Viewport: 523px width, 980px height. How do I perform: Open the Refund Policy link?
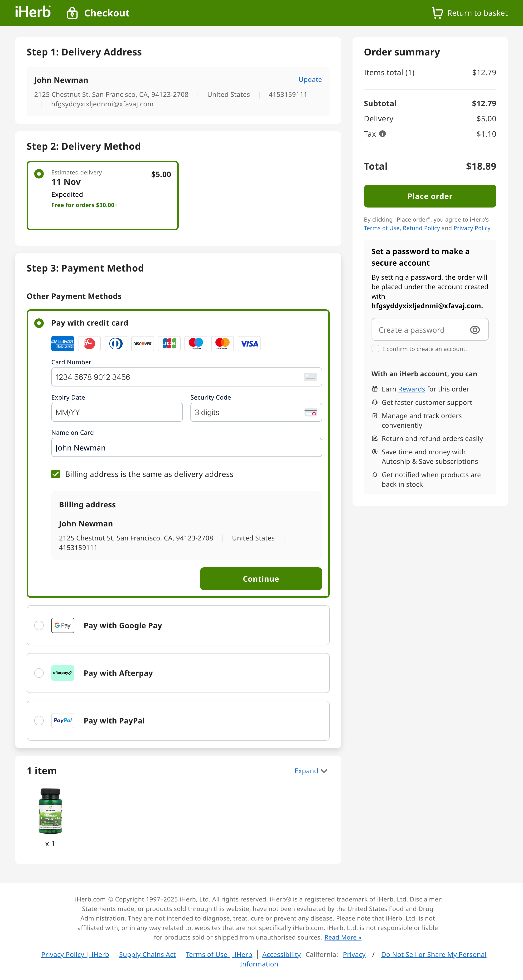pos(421,228)
